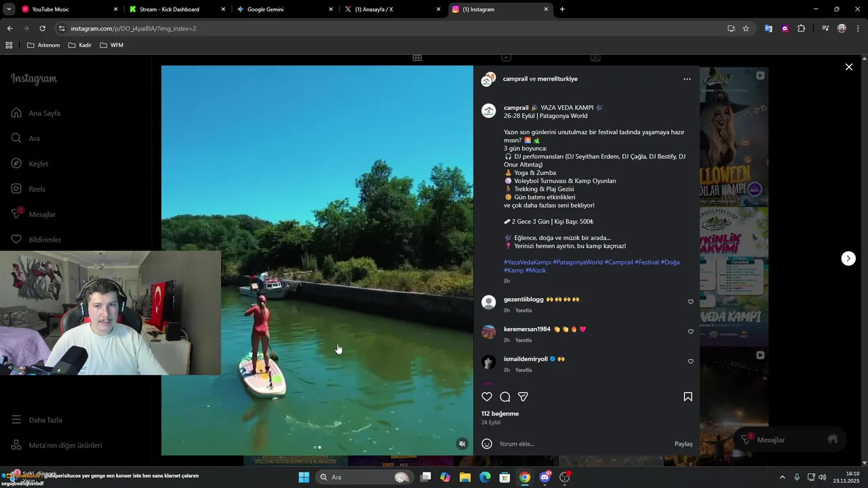Image resolution: width=868 pixels, height=488 pixels.
Task: Open WFM bookmarks folder
Action: pos(112,45)
